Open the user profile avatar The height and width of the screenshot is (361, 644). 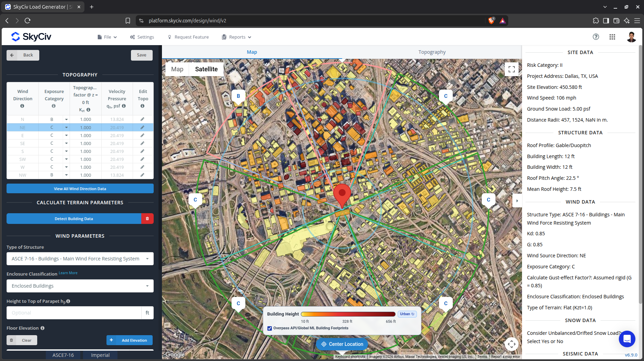pos(631,37)
